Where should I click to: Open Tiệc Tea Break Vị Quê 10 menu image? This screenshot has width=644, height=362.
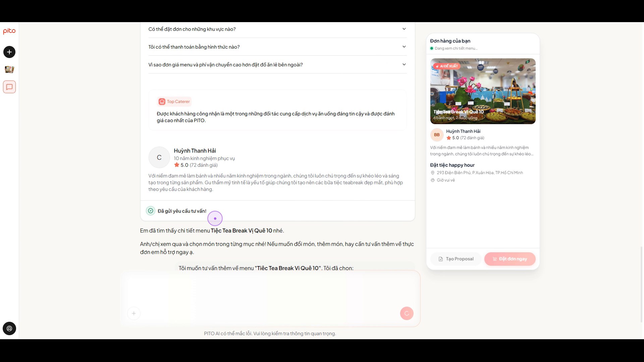tap(483, 91)
